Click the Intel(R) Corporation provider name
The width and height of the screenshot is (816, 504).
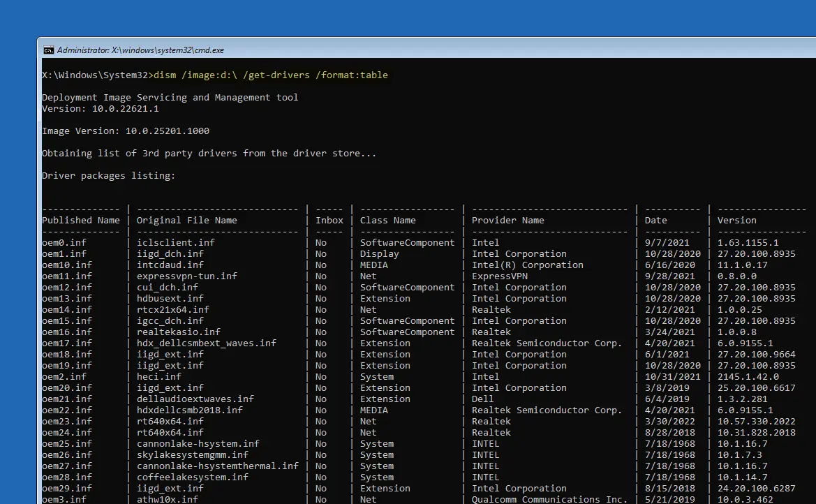pyautogui.click(x=527, y=265)
